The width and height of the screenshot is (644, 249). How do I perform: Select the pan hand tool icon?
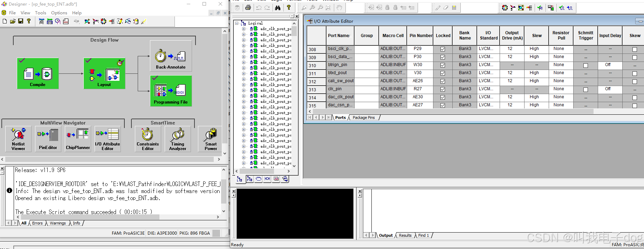pos(339,8)
